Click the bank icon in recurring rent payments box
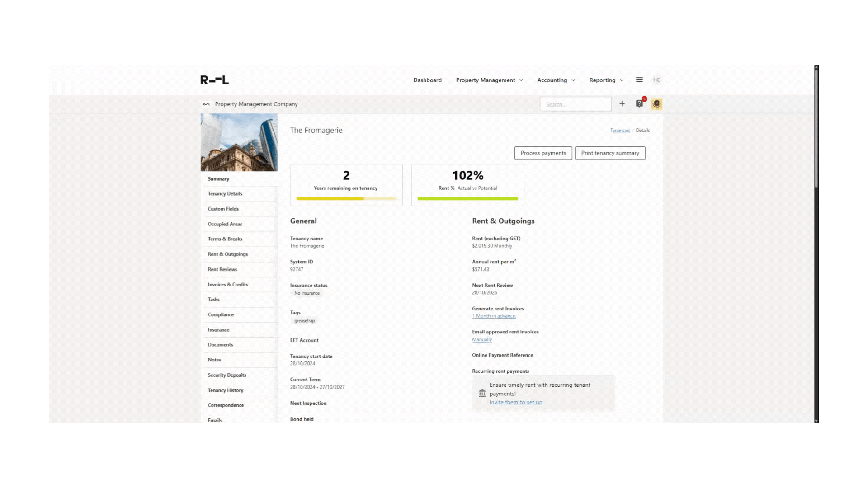Image resolution: width=868 pixels, height=488 pixels. pos(482,393)
